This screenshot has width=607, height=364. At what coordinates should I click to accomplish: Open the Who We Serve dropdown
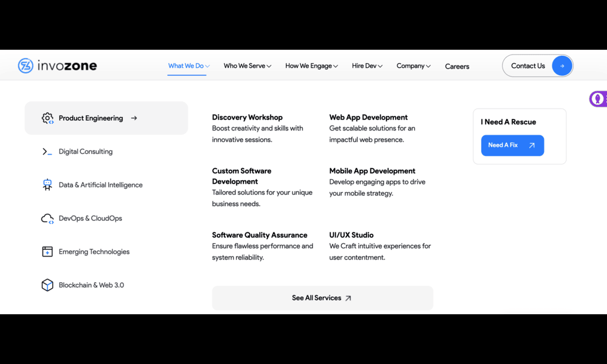click(x=247, y=66)
